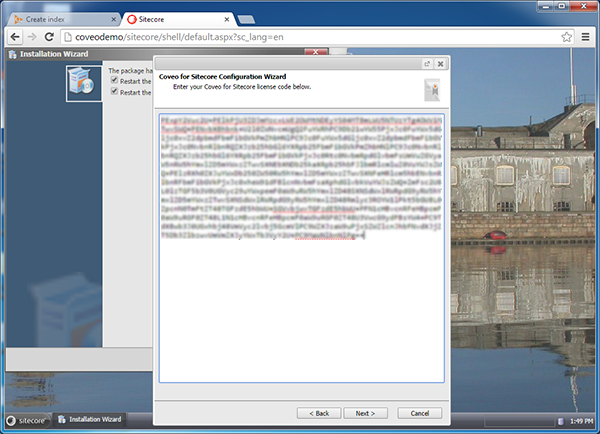
Task: Click the Back button
Action: pos(319,413)
